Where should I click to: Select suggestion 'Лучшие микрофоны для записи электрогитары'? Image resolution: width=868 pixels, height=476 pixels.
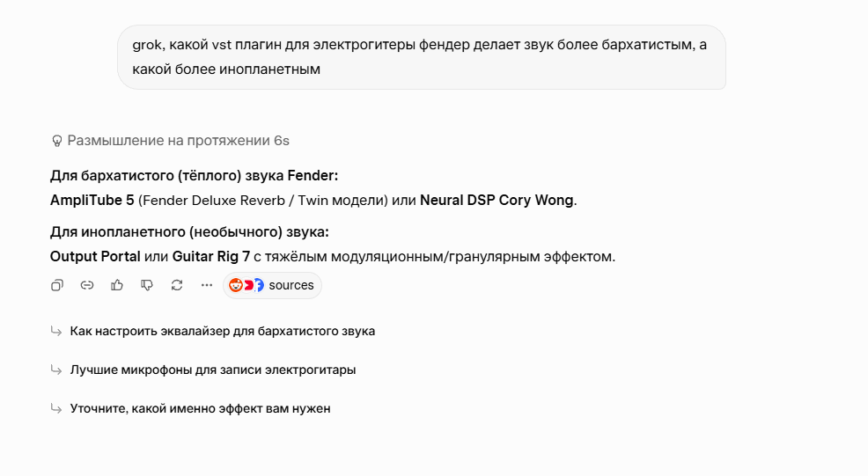212,370
